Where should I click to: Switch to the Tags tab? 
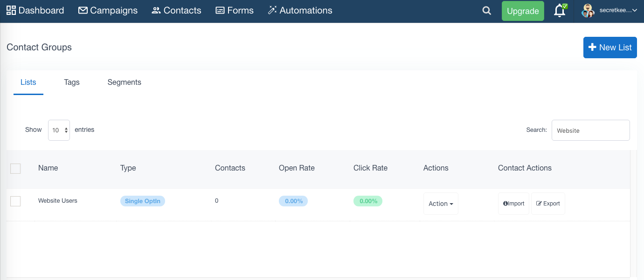72,82
